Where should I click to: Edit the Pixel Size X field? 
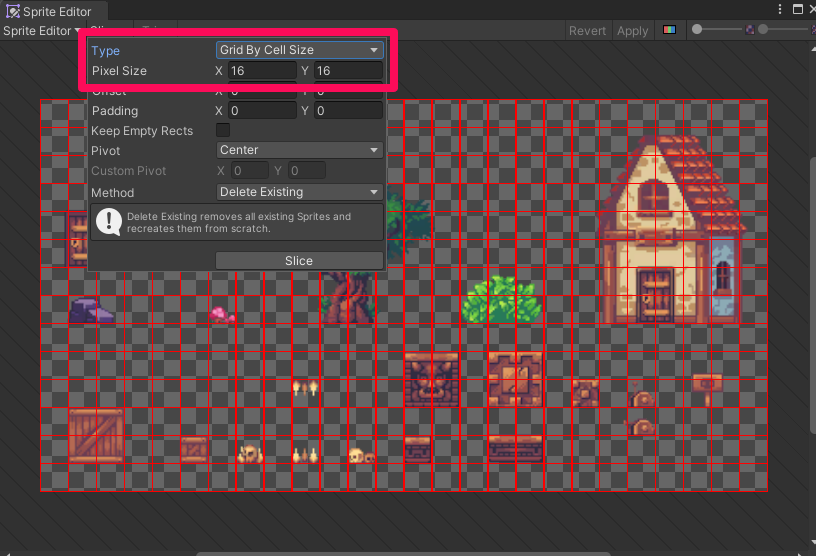tap(262, 71)
